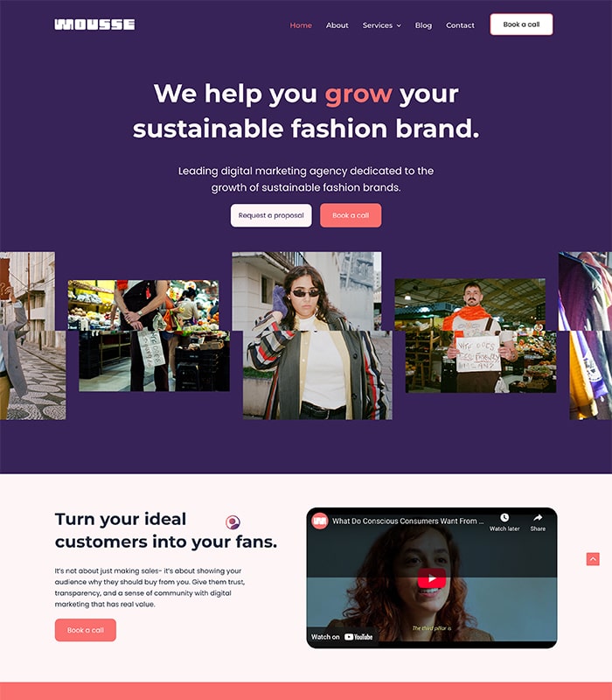The height and width of the screenshot is (700, 612).
Task: Click the circular person icon near heading
Action: pos(233,521)
